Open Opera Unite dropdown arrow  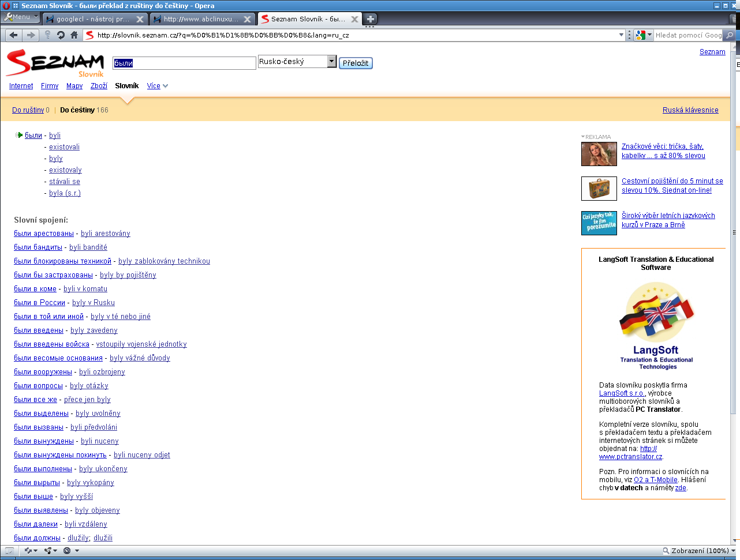[55, 551]
